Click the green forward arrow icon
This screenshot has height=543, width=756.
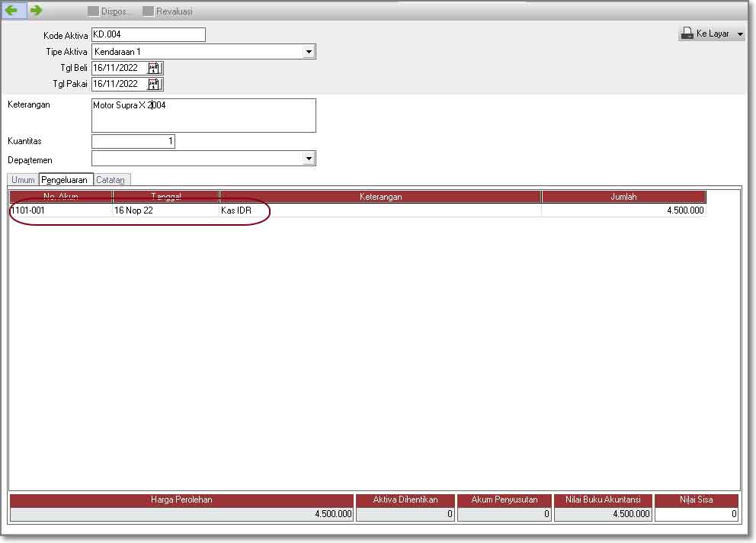click(x=36, y=11)
